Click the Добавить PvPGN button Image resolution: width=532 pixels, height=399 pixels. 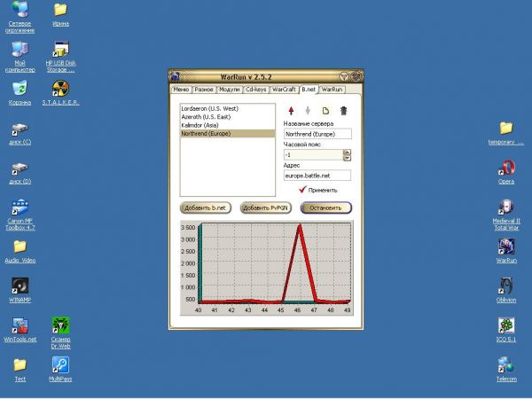tap(266, 208)
